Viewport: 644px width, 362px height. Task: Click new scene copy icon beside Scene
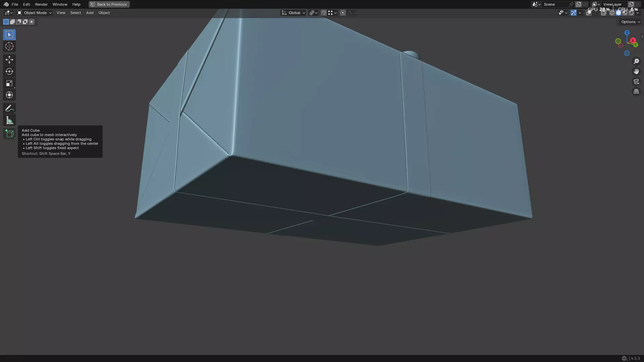pos(579,4)
